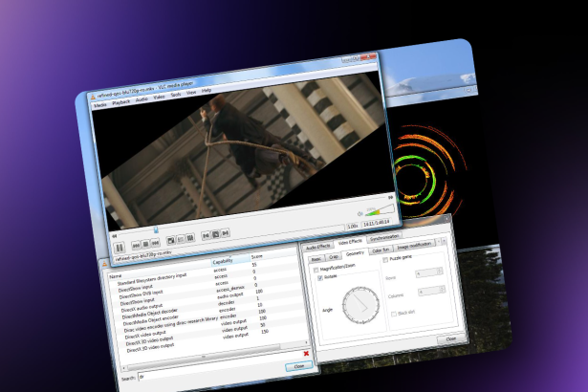588x392 pixels.
Task: Open the Help menu
Action: click(x=207, y=91)
